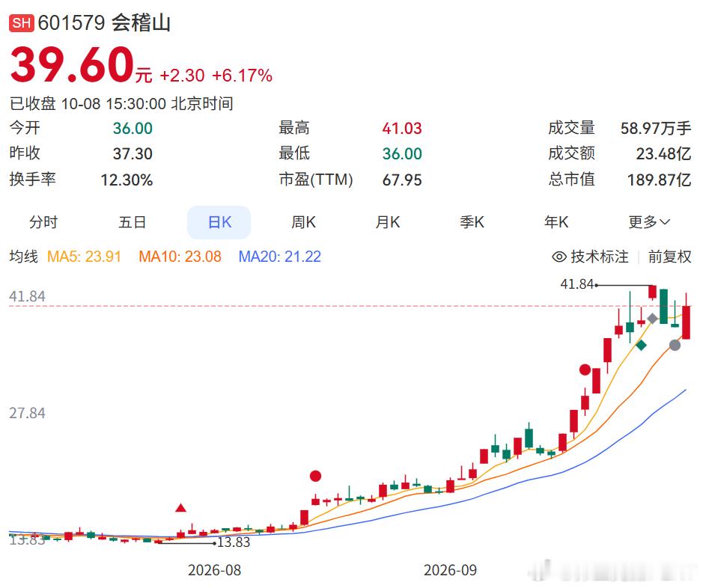Click the green diamond marker on chart
The width and height of the screenshot is (703, 588).
tap(641, 346)
